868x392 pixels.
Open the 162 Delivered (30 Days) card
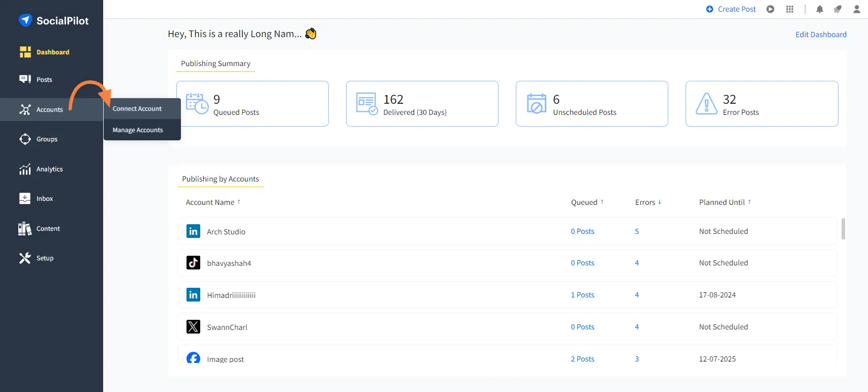[422, 104]
